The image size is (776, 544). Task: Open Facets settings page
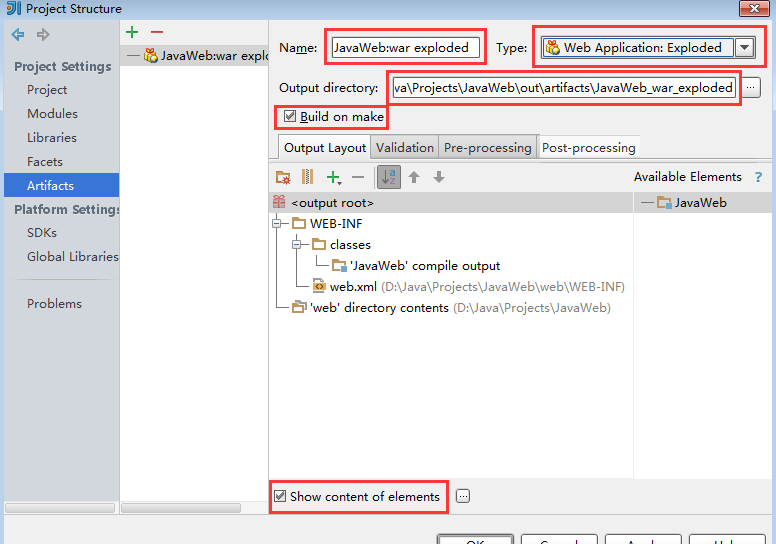click(45, 161)
